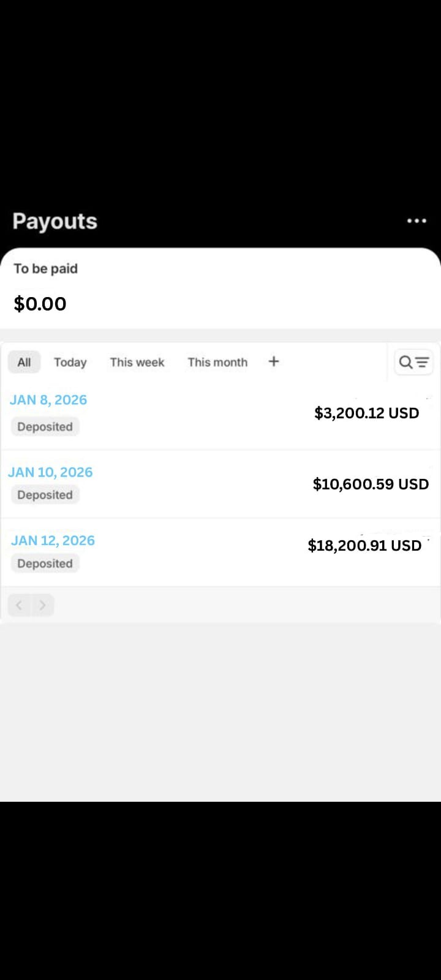Screen dimensions: 441x980
Task: Switch to the Today tab
Action: 70,362
